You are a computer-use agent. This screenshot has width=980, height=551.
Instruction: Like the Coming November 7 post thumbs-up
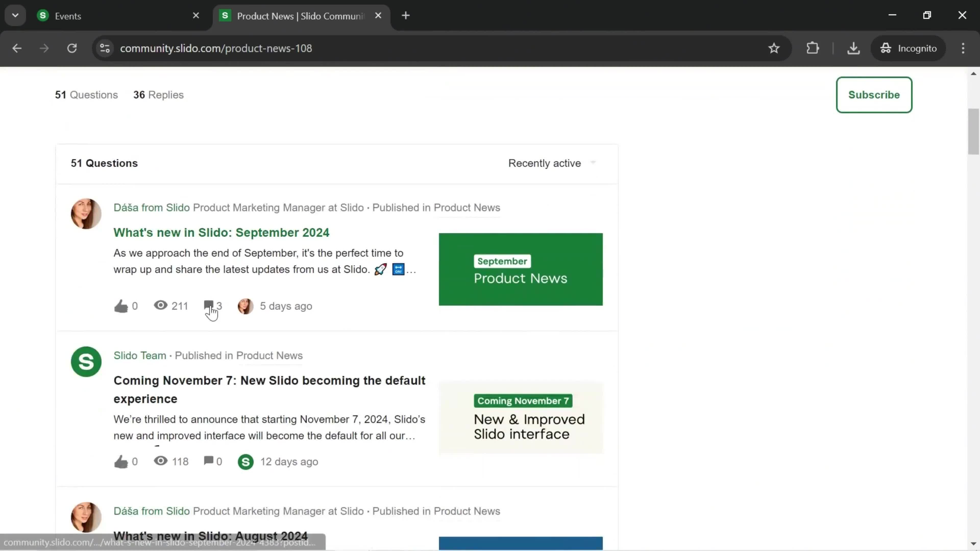coord(121,462)
